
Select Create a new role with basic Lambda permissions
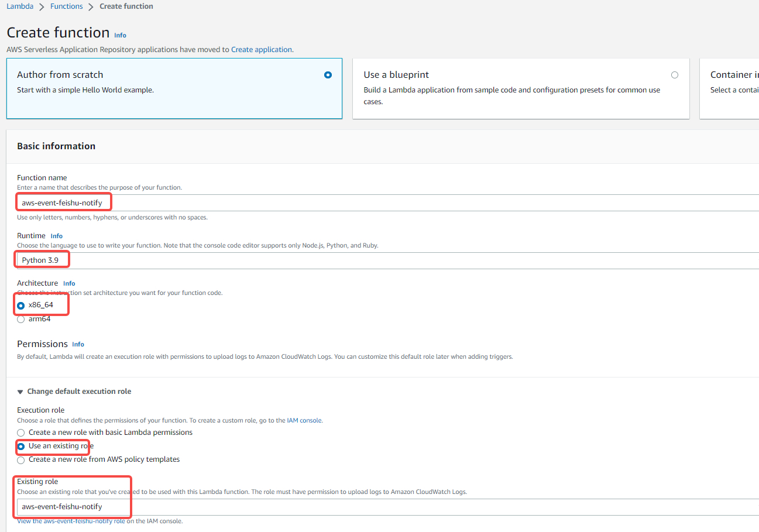[21, 433]
